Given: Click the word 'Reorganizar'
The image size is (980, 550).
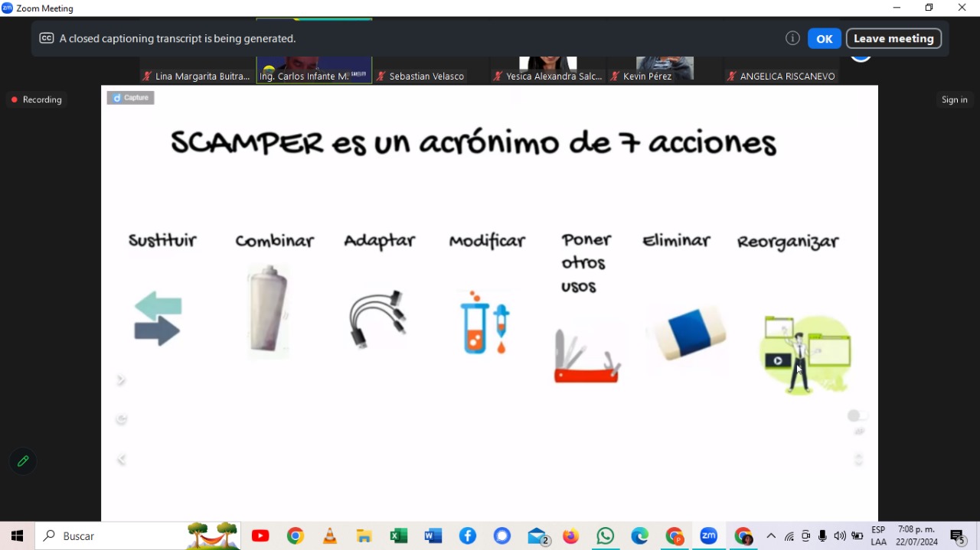Looking at the screenshot, I should click(788, 242).
